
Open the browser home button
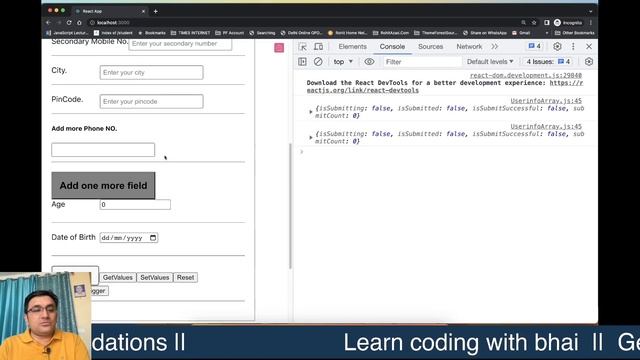pos(79,23)
